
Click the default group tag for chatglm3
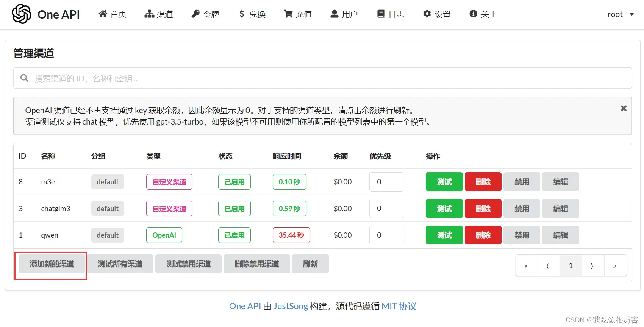pos(108,209)
